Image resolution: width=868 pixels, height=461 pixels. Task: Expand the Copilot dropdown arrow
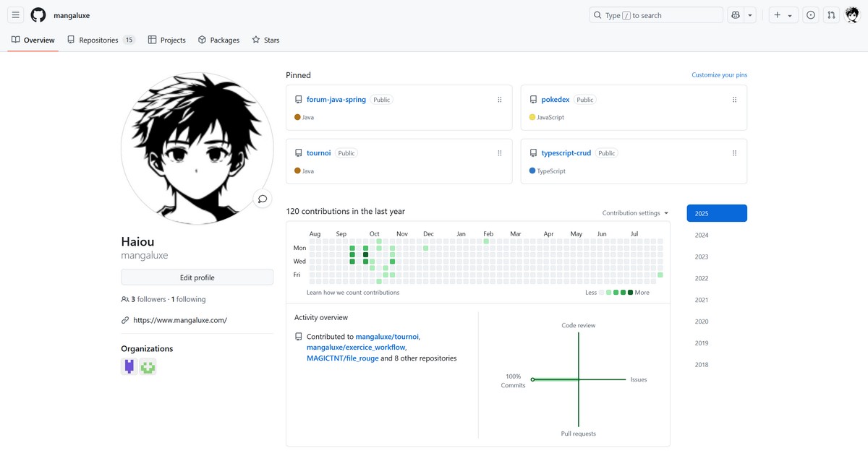pos(750,14)
